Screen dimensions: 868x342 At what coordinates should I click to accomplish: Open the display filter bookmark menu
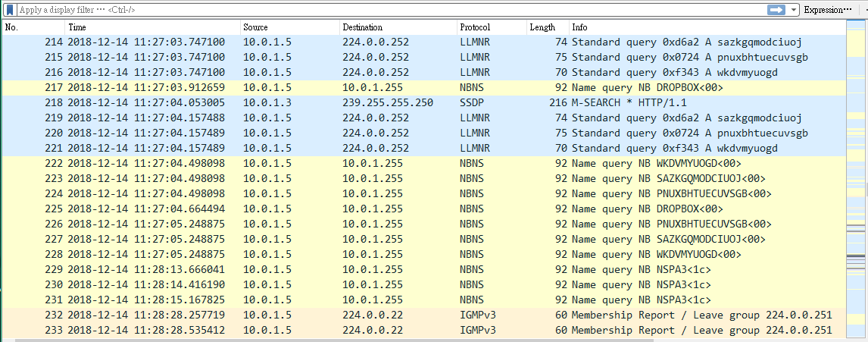pos(9,9)
